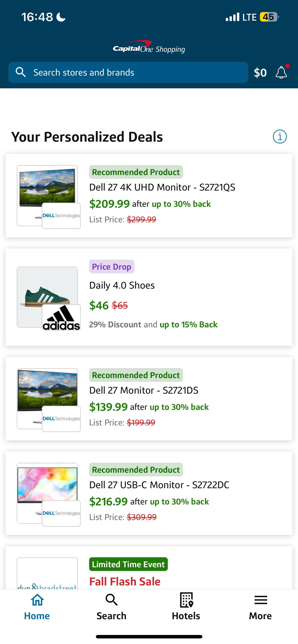This screenshot has height=644, width=298.
Task: Tap the notification bell icon
Action: 281,73
